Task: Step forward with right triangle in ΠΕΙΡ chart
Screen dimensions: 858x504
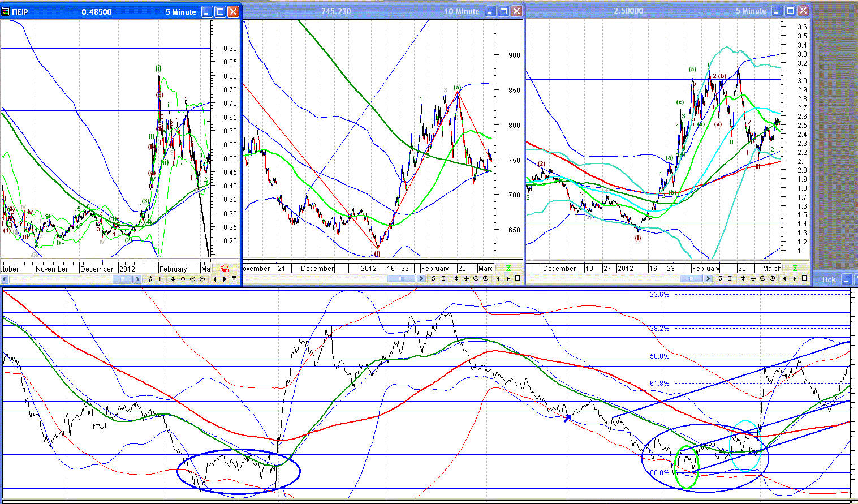Action: (225, 279)
